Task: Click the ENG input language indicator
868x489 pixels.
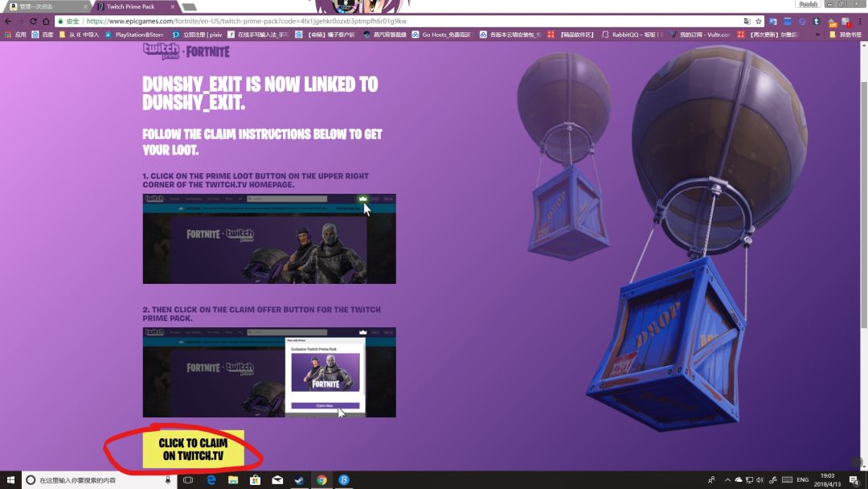Action: 803,480
